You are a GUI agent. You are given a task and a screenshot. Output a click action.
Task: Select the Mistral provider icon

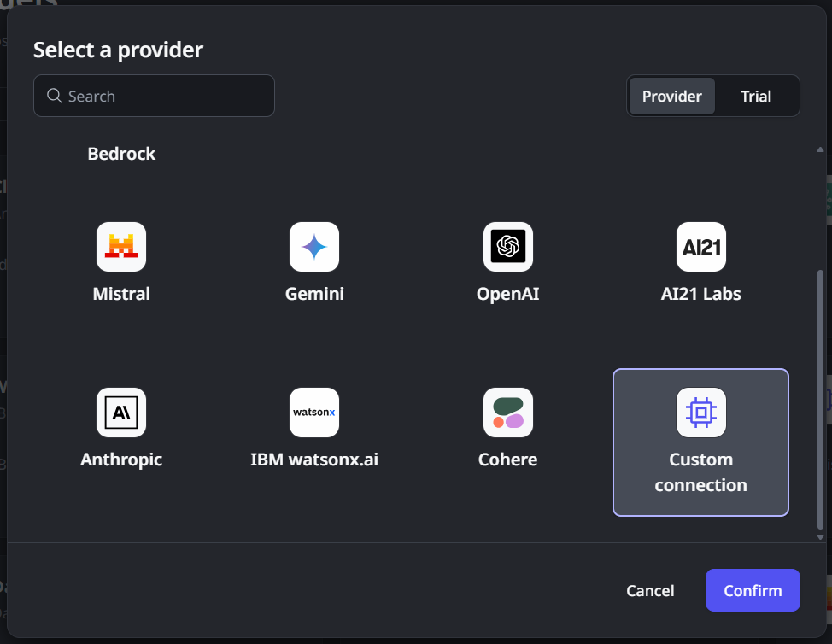click(x=121, y=247)
